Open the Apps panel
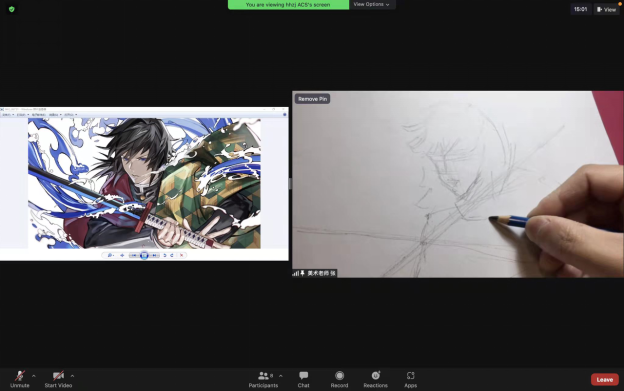This screenshot has width=624, height=391. [x=410, y=379]
